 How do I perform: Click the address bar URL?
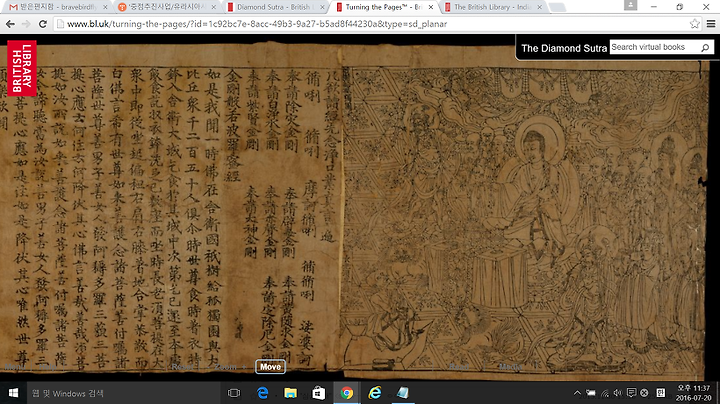(257, 24)
